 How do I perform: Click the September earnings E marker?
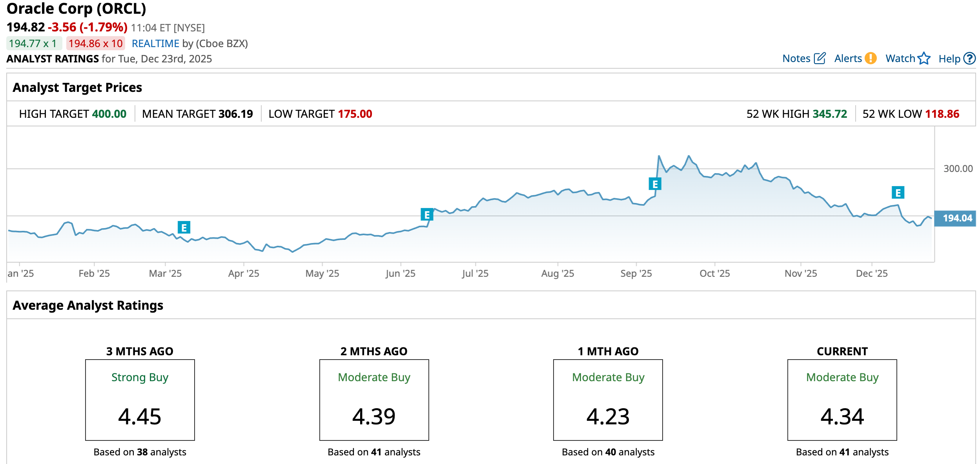click(655, 184)
